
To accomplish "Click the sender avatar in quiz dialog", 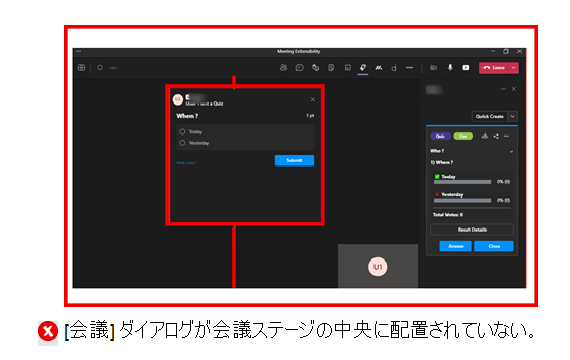I will point(178,100).
